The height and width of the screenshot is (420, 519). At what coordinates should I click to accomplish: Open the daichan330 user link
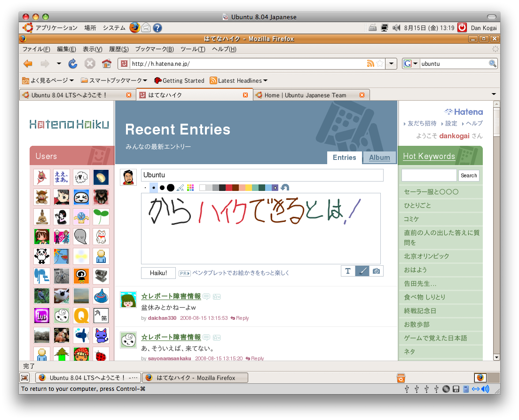162,318
